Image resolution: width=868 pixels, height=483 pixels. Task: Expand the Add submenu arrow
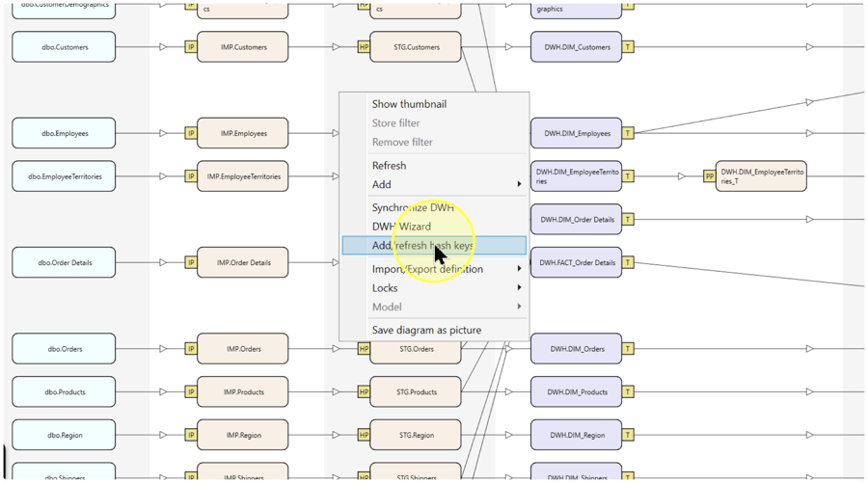coord(519,184)
